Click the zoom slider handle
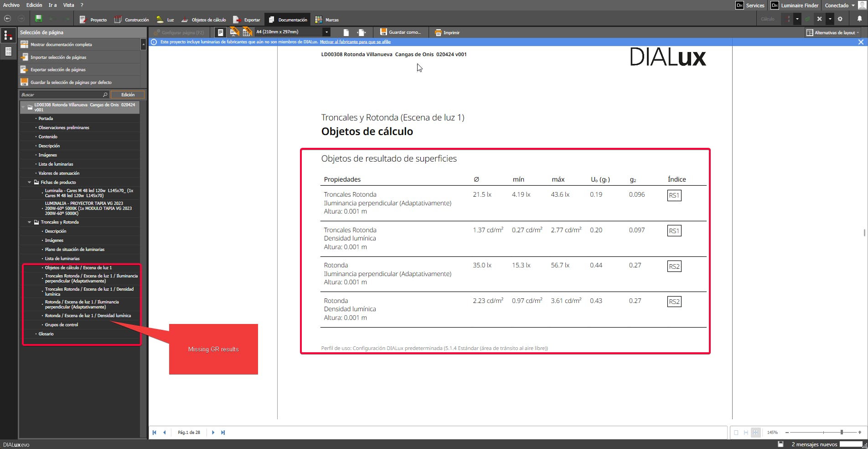Viewport: 868px width, 449px height. click(842, 432)
